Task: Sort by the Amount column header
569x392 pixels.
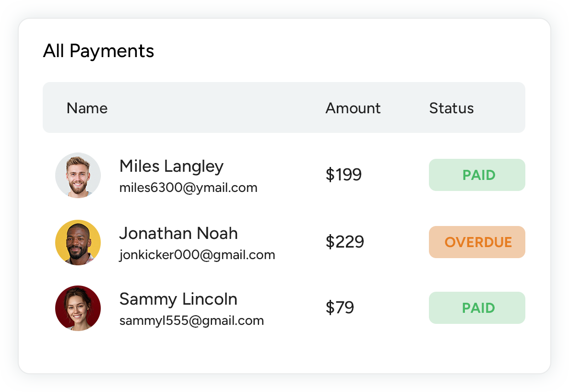Action: tap(353, 108)
